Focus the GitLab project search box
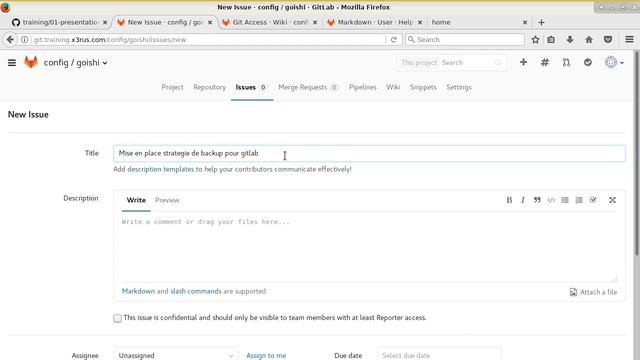 (451, 62)
